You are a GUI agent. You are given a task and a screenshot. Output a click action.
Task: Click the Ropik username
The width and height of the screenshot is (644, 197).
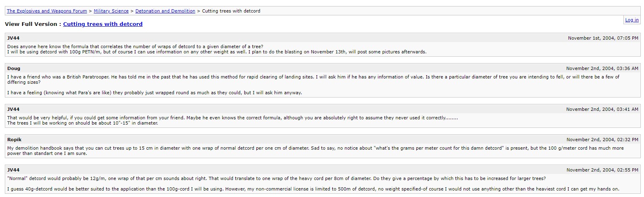pos(15,140)
